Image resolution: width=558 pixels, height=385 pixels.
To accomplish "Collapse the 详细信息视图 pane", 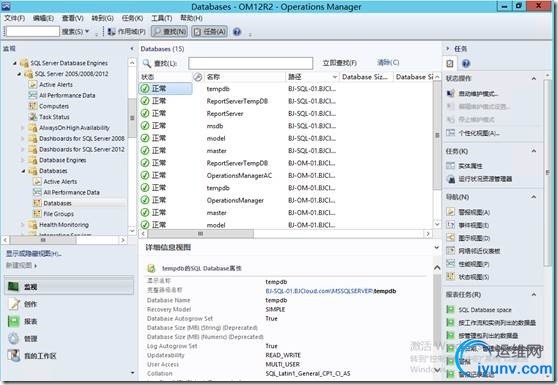I will pos(437,247).
